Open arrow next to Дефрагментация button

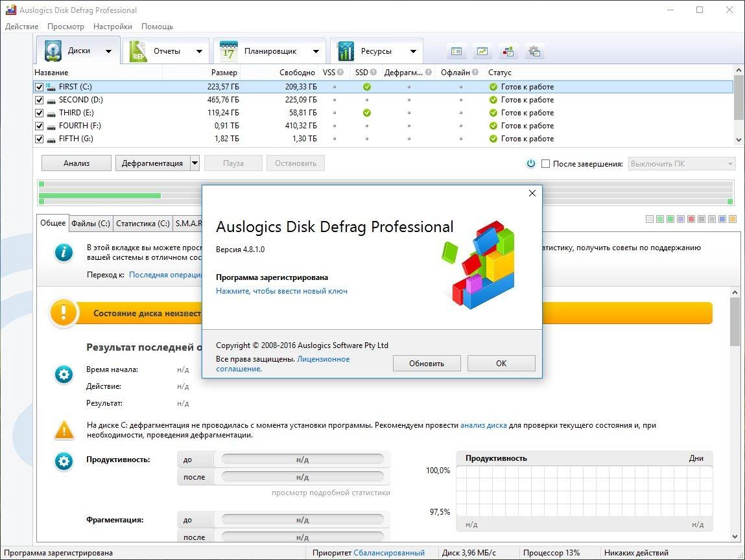pos(195,163)
